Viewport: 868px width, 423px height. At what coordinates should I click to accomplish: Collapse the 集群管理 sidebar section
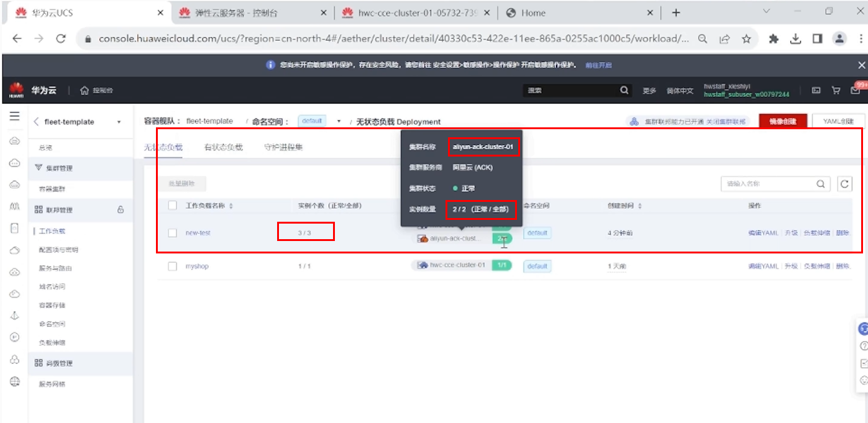[81, 168]
